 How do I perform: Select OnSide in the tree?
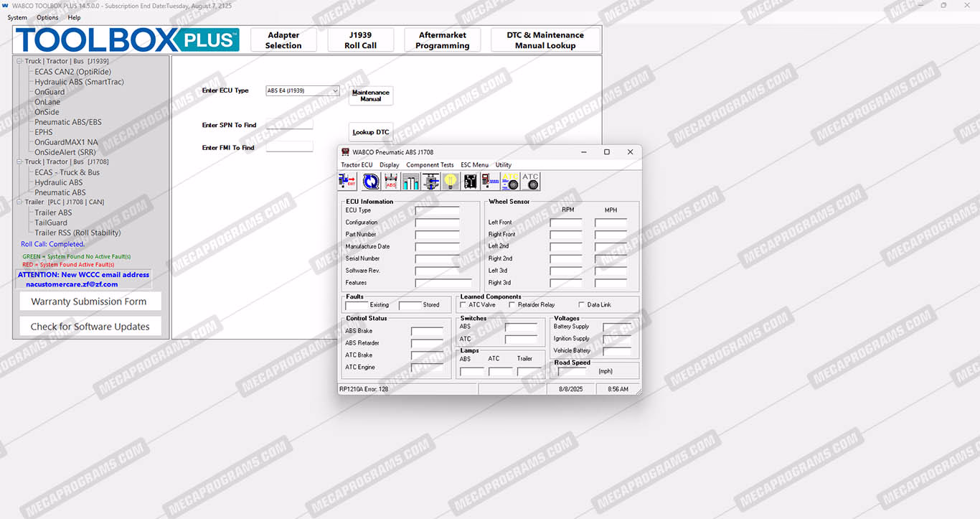47,112
